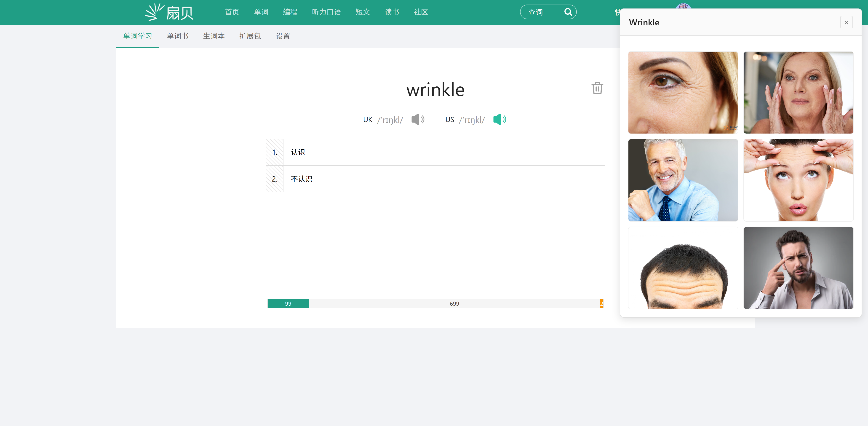Open the bearded man thumbnail

point(798,268)
